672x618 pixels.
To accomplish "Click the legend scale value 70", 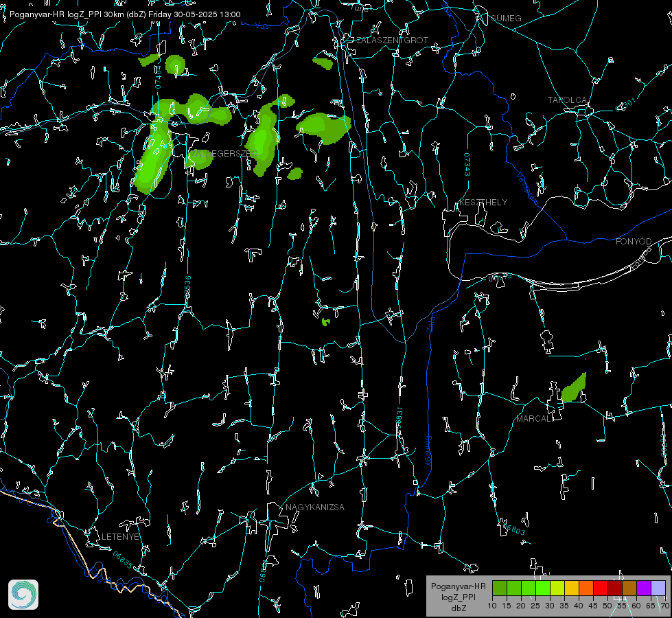I will (x=665, y=606).
